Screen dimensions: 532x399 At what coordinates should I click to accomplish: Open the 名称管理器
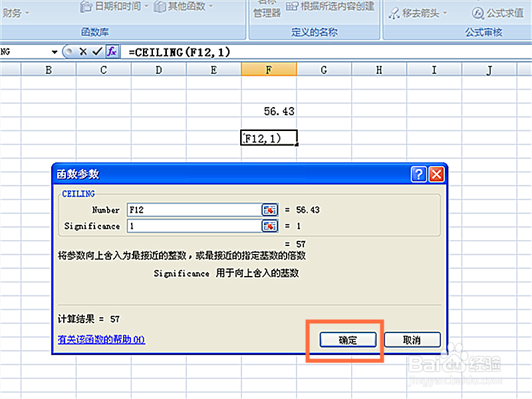(x=267, y=10)
